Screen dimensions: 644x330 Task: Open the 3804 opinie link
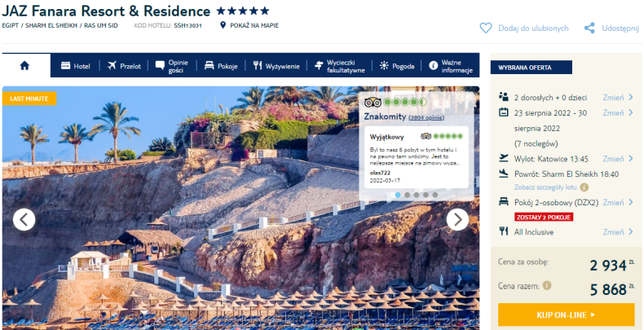coord(426,118)
